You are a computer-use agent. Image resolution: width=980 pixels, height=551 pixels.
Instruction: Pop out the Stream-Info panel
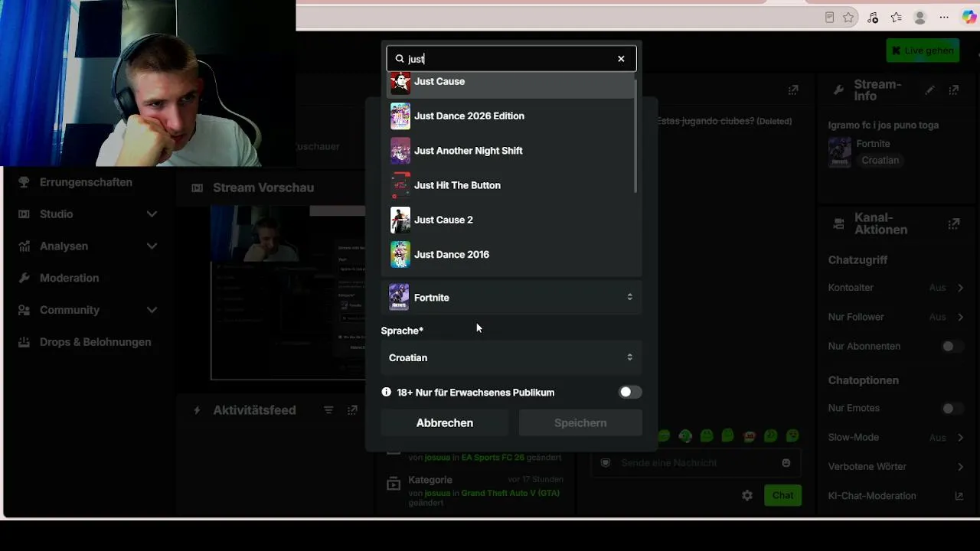point(953,90)
